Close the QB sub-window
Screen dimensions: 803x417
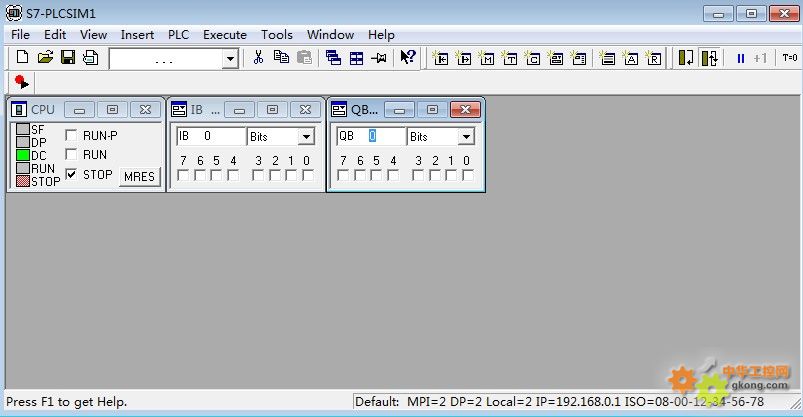[465, 110]
